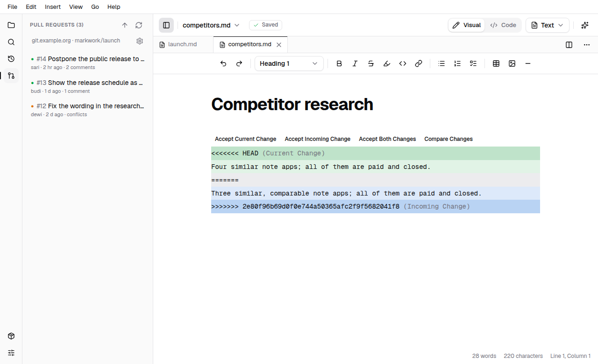The image size is (598, 364).
Task: Redo the last edit
Action: 239,63
